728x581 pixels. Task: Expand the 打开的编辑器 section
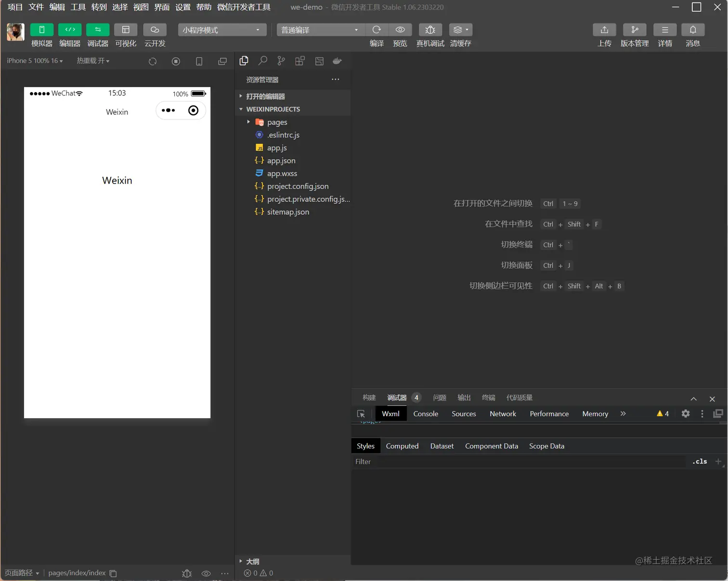tap(293, 96)
